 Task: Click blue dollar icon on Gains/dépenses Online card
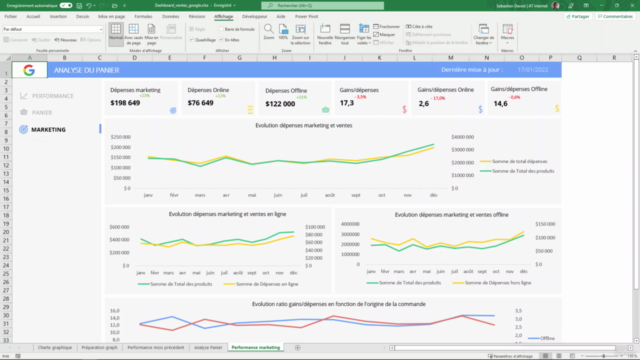tap(480, 109)
